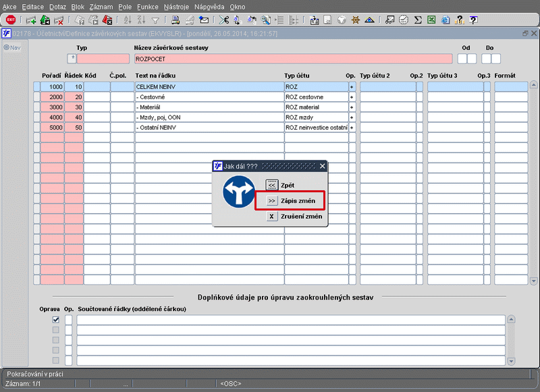Image resolution: width=540 pixels, height=392 pixels.
Task: Click the Název závěrkové sestavy field ROZPOCET
Action: tap(294, 59)
